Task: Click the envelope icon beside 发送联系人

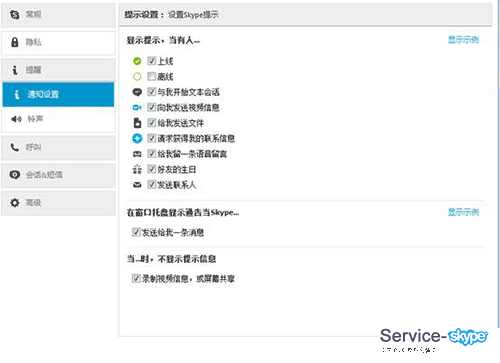Action: tap(137, 184)
